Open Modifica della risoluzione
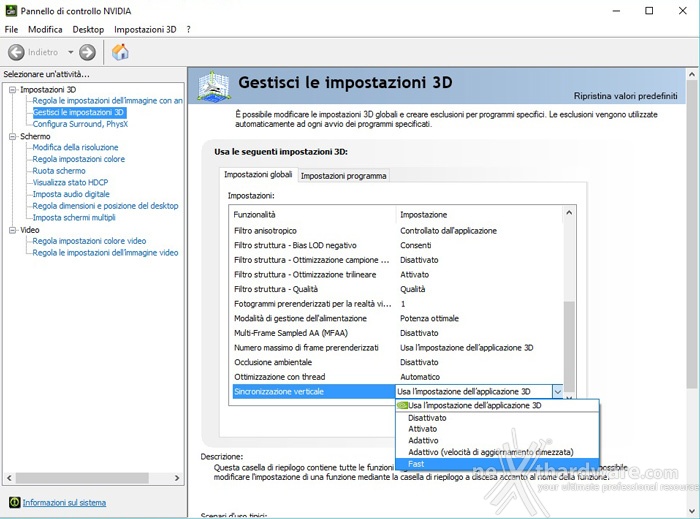This screenshot has width=700, height=519. pos(75,147)
